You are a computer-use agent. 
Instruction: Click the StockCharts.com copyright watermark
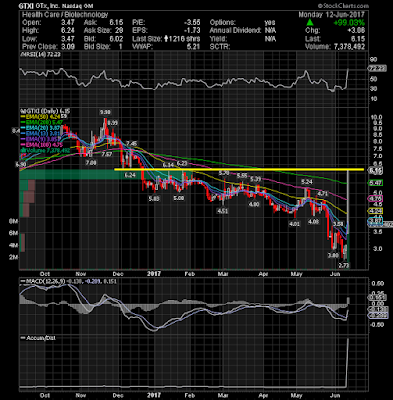click(343, 6)
